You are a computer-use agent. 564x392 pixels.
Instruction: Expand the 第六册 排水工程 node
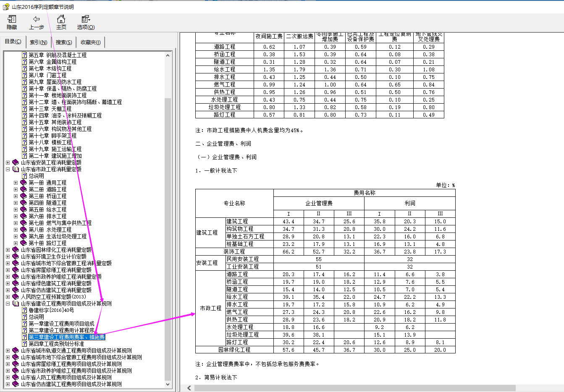pyautogui.click(x=16, y=216)
